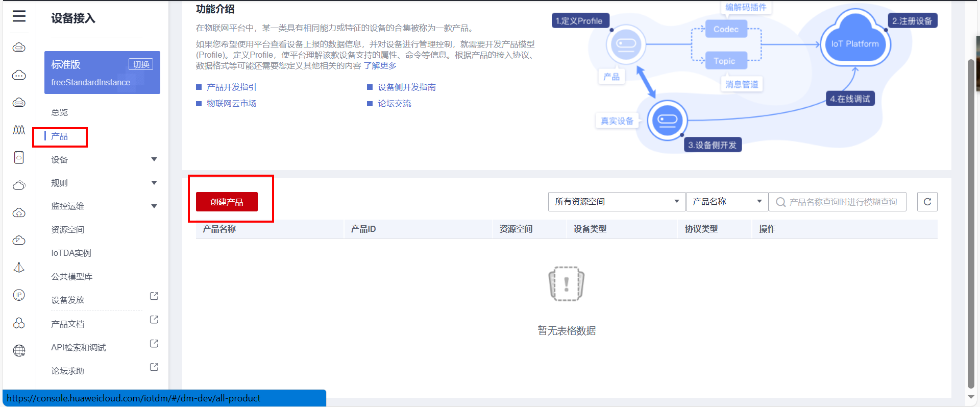Click the cloud gauge icon
Viewport: 980px width, 407px height.
click(x=19, y=240)
